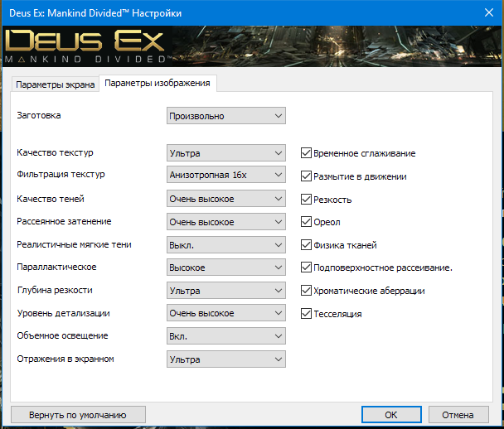504x429 pixels.
Task: Open the Качество теней dropdown
Action: 226,199
